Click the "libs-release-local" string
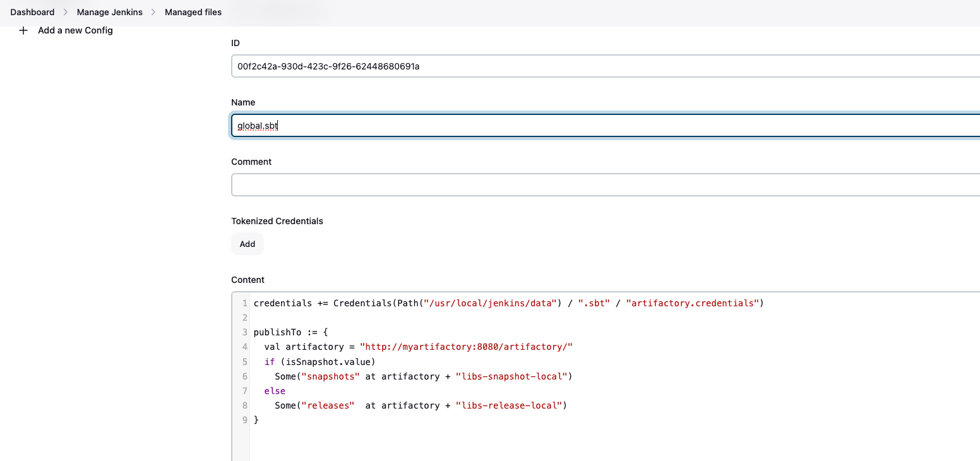 508,405
